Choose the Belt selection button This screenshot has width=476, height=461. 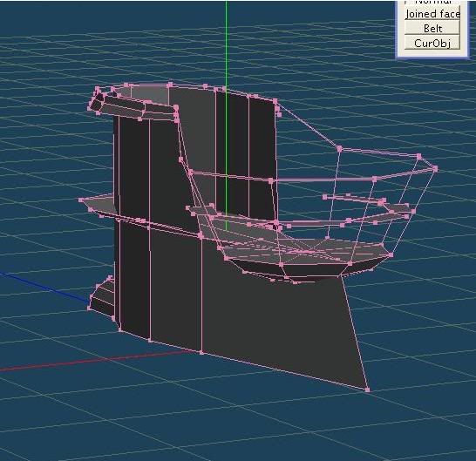432,28
